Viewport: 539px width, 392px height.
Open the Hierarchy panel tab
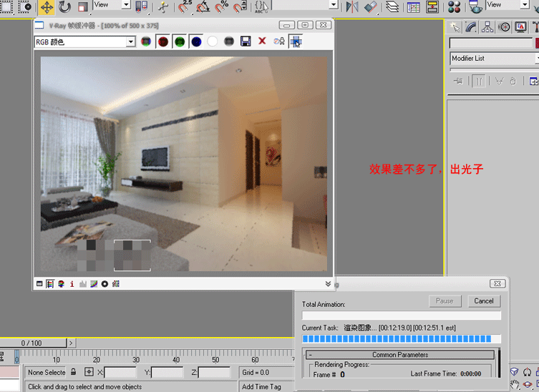487,27
